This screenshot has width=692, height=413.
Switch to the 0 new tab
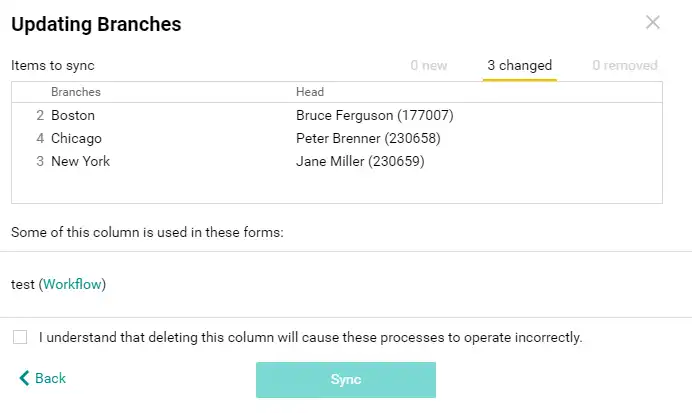click(429, 65)
